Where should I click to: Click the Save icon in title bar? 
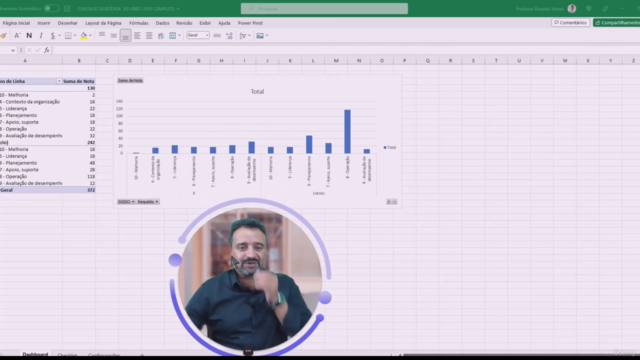(x=67, y=8)
